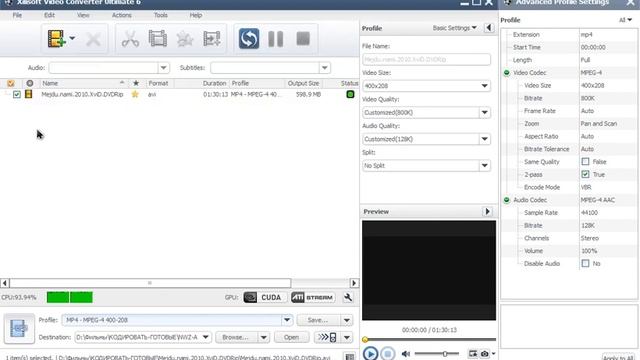The image size is (640, 360).
Task: Click the Add File film icon
Action: tap(56, 39)
